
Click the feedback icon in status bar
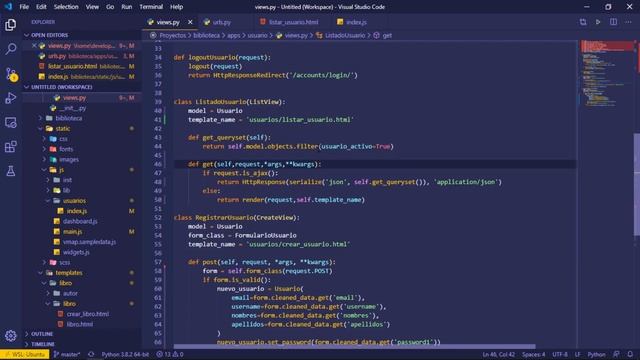click(616, 354)
